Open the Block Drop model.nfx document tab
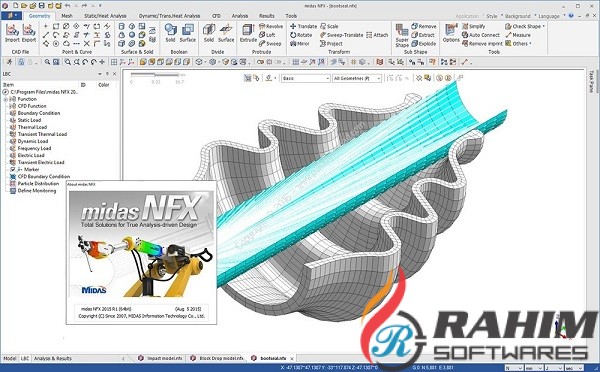600x372 pixels. pos(218,359)
